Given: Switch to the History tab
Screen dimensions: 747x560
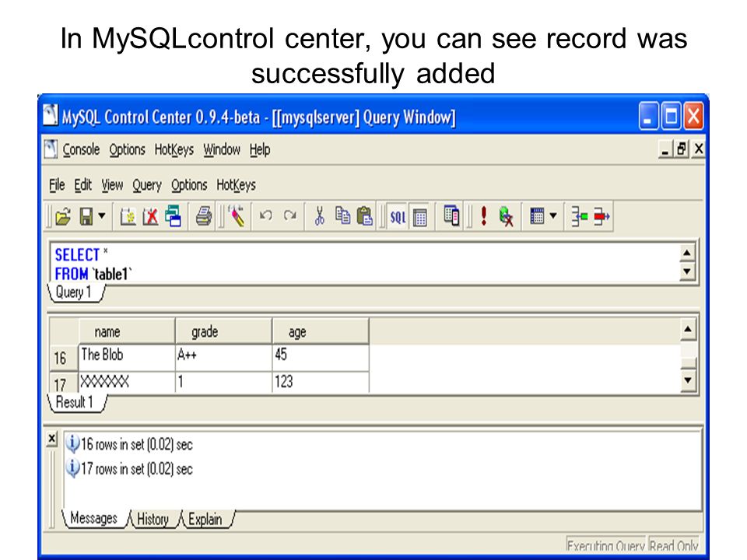Looking at the screenshot, I should click(153, 519).
